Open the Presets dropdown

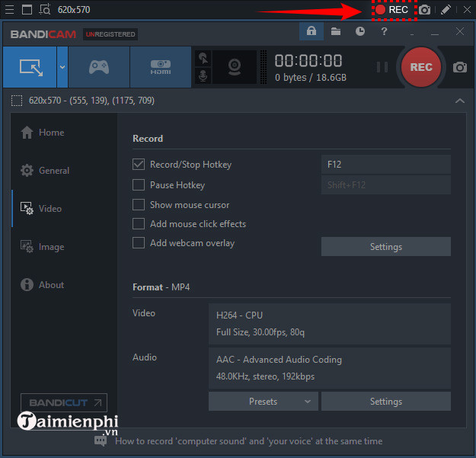(264, 401)
